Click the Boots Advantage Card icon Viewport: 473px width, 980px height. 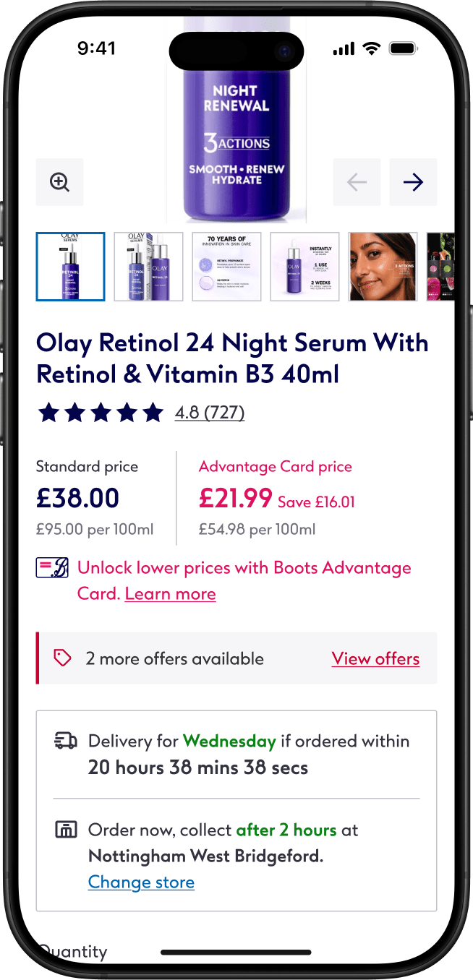coord(53,567)
